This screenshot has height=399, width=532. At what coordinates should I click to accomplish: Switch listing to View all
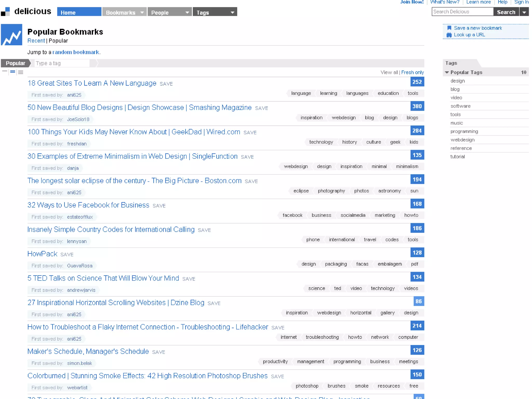click(x=389, y=72)
